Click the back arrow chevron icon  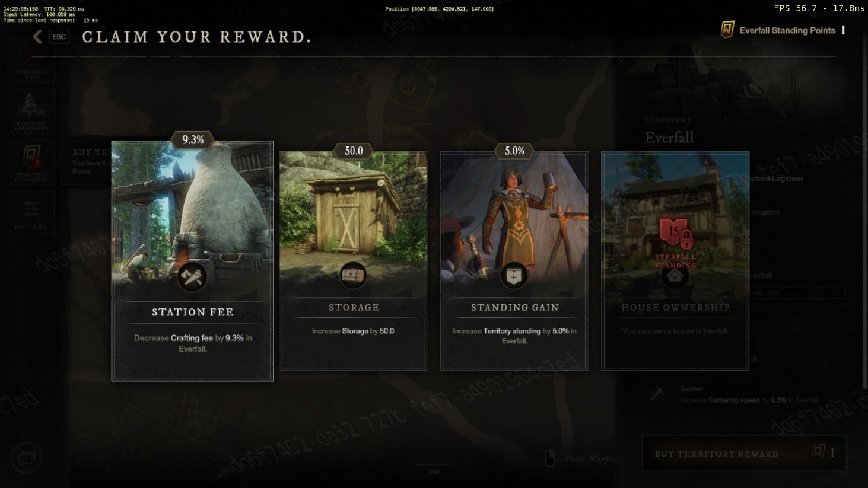coord(37,37)
